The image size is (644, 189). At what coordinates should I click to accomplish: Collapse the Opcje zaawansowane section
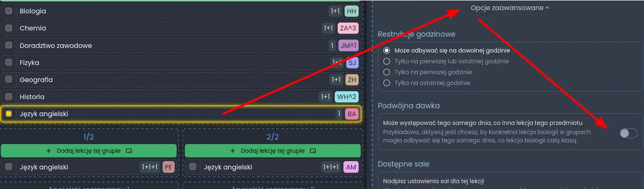pos(510,8)
